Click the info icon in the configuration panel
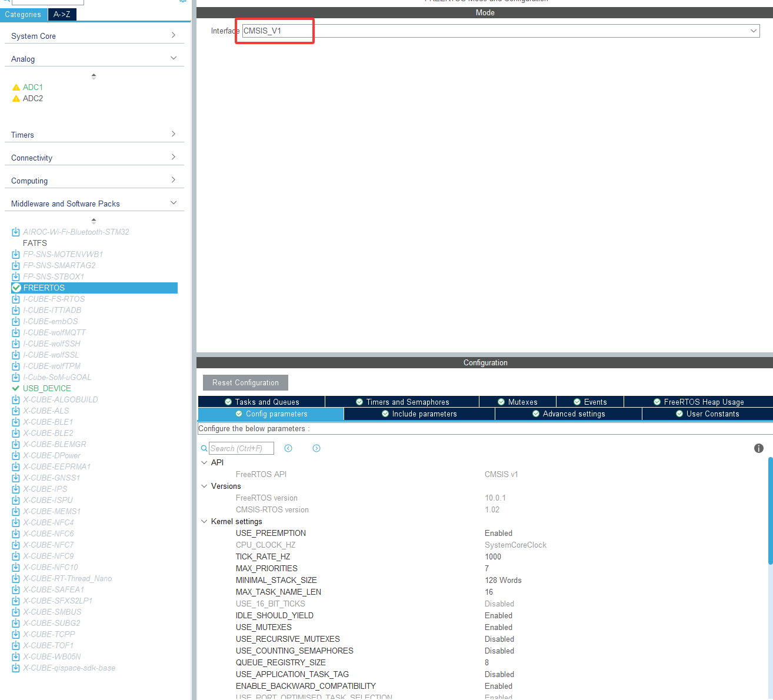The width and height of the screenshot is (773, 700). tap(758, 448)
